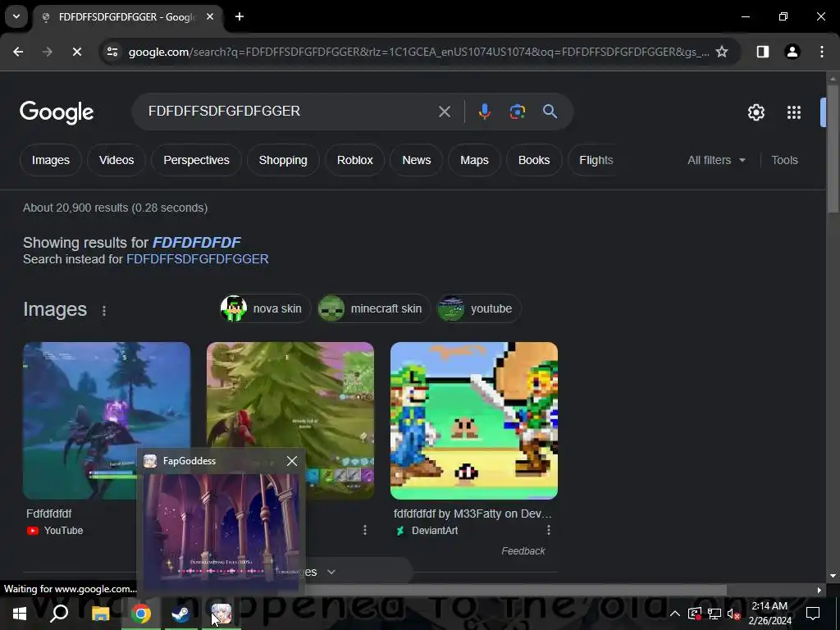Switch to Chrome from the taskbar
The image size is (840, 630).
[x=141, y=614]
